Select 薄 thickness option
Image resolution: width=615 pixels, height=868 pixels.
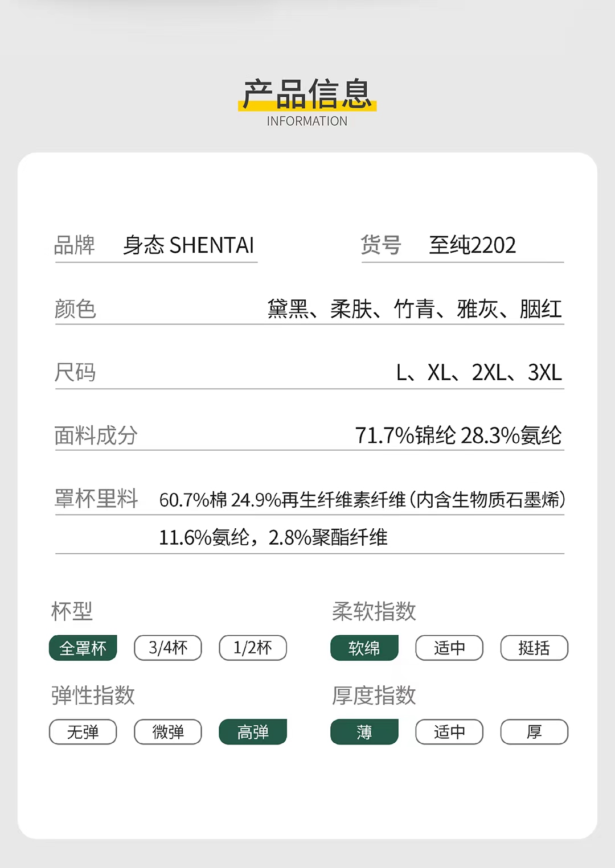point(364,732)
